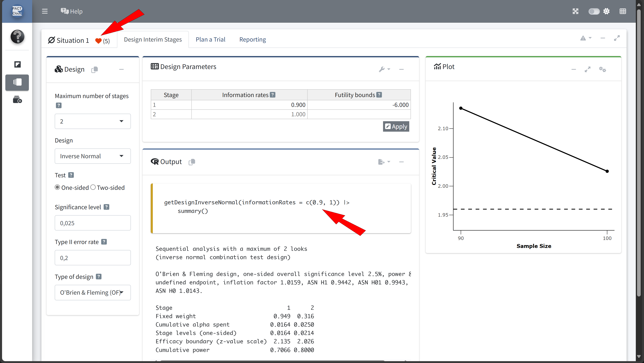Click the database add sidebar icon
The width and height of the screenshot is (644, 363).
[x=17, y=100]
